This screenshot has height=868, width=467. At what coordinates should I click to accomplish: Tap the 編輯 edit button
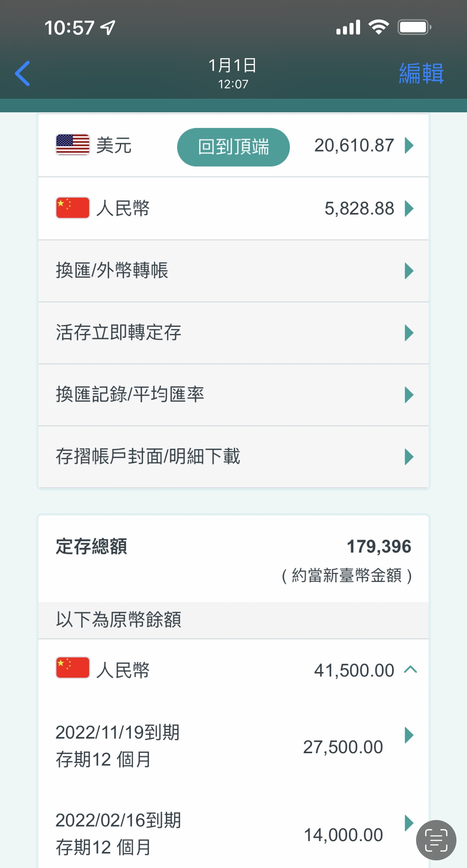point(421,73)
